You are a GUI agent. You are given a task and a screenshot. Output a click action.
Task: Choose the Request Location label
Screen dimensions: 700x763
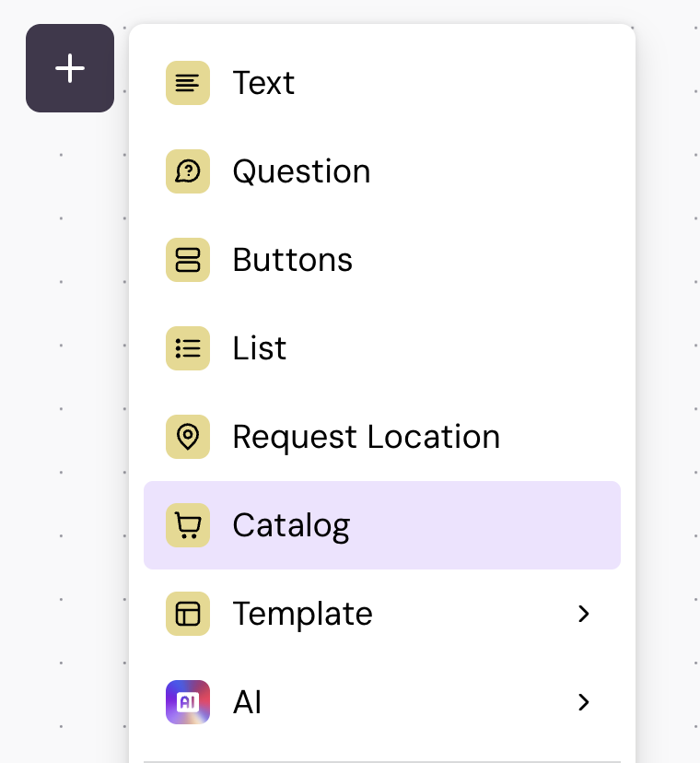coord(366,437)
